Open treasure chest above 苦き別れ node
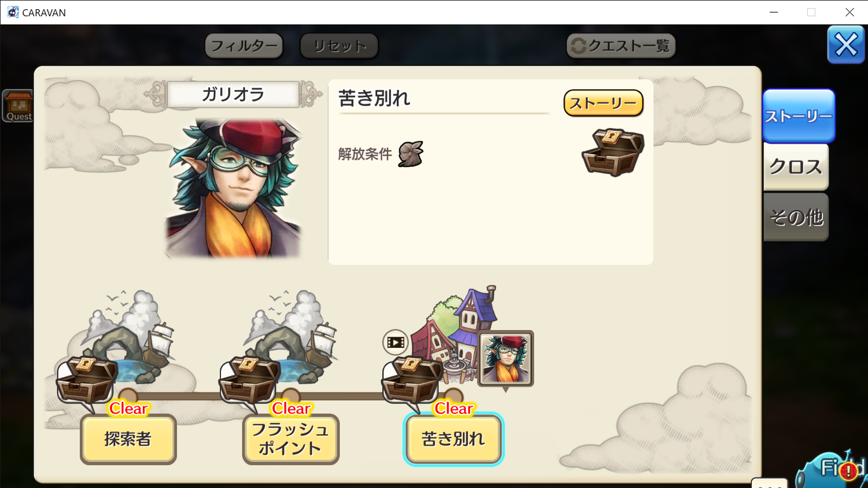The image size is (868, 488). (412, 380)
